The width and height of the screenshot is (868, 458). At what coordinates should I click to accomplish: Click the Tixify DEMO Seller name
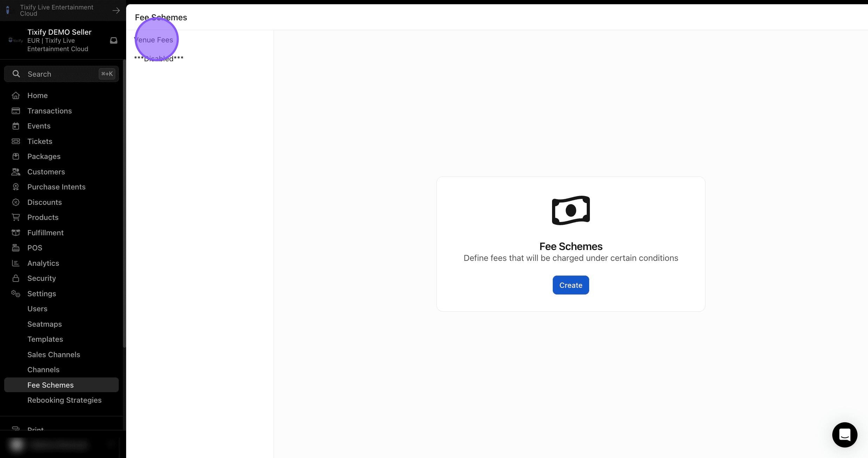coord(59,32)
